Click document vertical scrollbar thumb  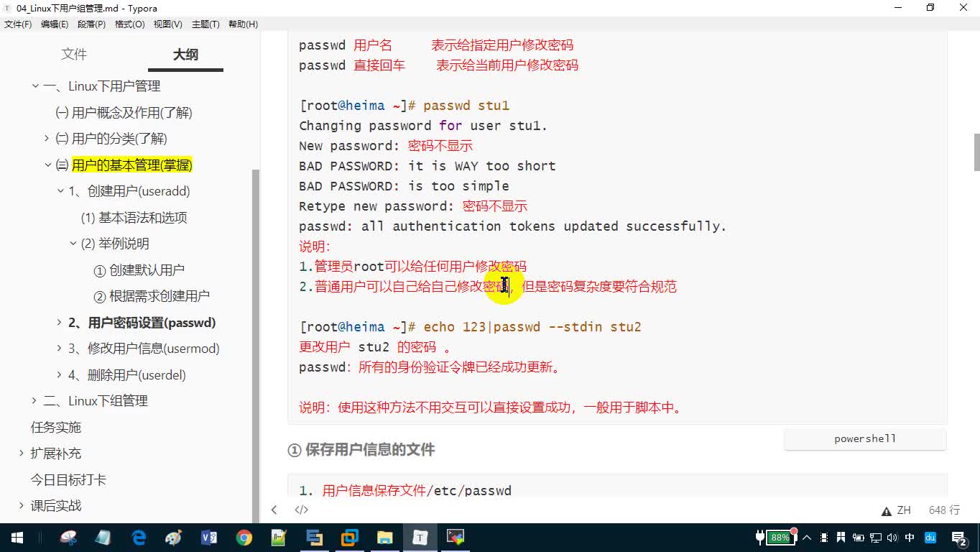[976, 152]
